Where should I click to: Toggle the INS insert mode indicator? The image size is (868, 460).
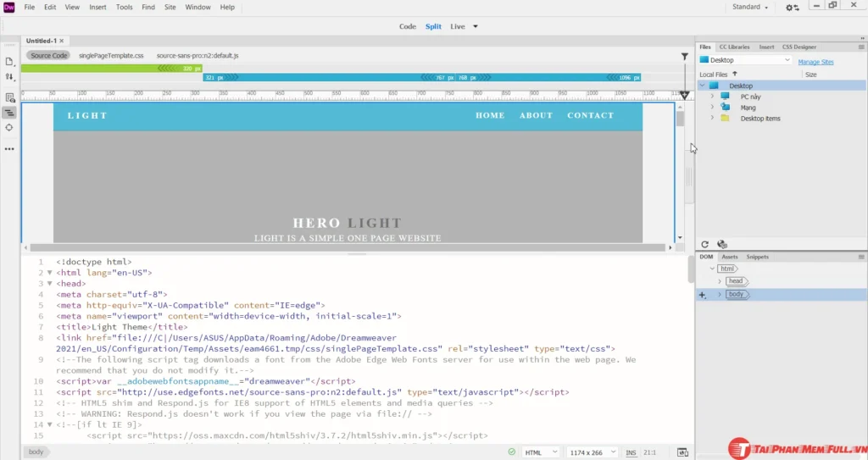[631, 452]
